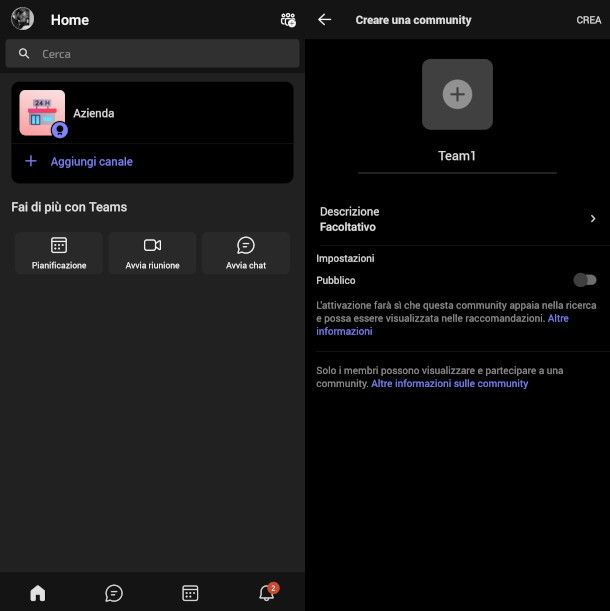Expand Descrizione using the chevron arrow
Viewport: 610px width, 611px height.
593,219
